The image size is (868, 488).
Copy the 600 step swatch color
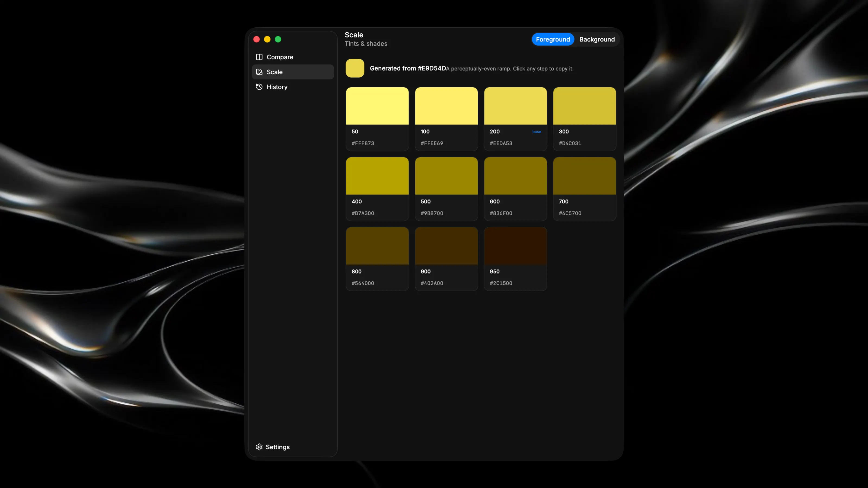[x=515, y=176]
